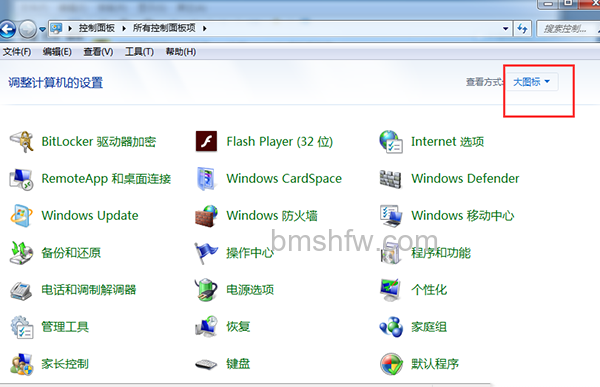Image resolution: width=600 pixels, height=387 pixels.
Task: Open the recent pages arrow beside Forward
Action: point(42,29)
